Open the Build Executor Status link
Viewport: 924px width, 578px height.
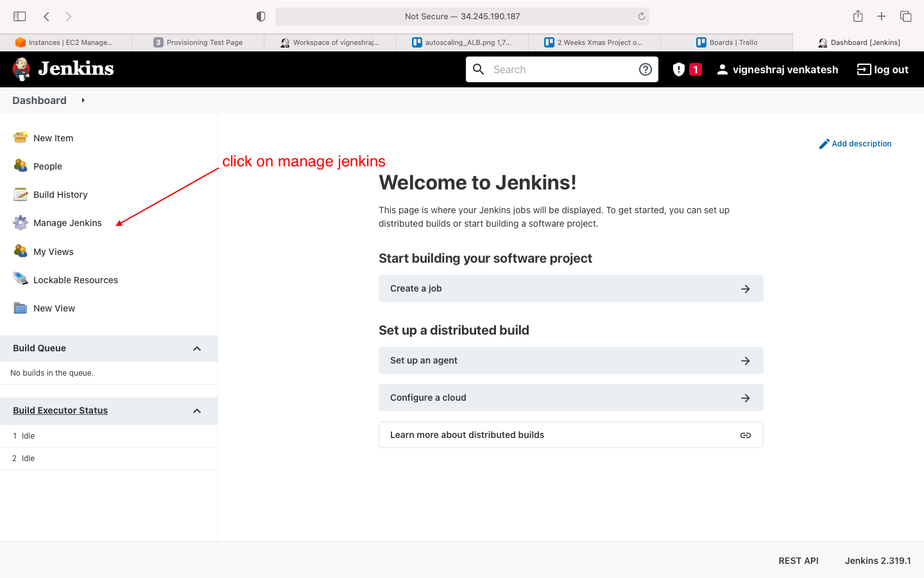click(60, 410)
